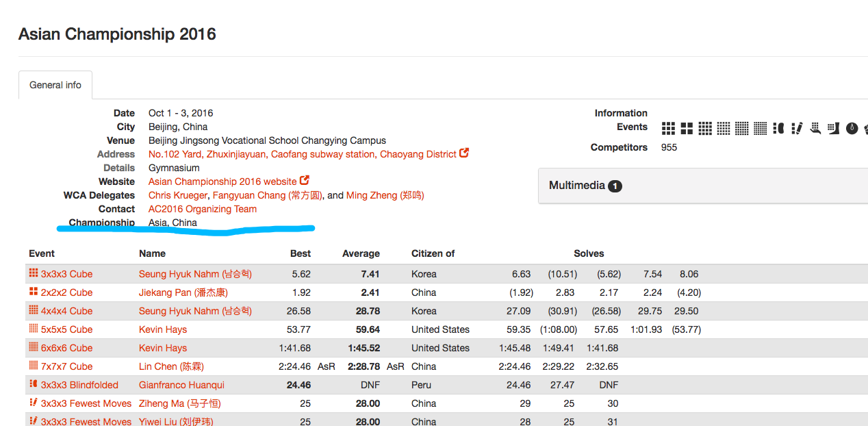Click the 6x6x6 Cube icon in Events list
The image size is (868, 426).
(x=742, y=128)
